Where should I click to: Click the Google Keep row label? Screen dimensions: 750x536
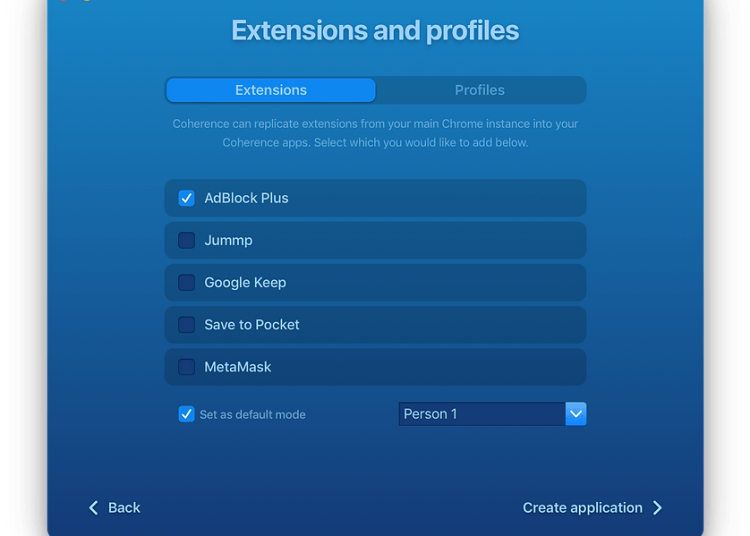pyautogui.click(x=245, y=283)
